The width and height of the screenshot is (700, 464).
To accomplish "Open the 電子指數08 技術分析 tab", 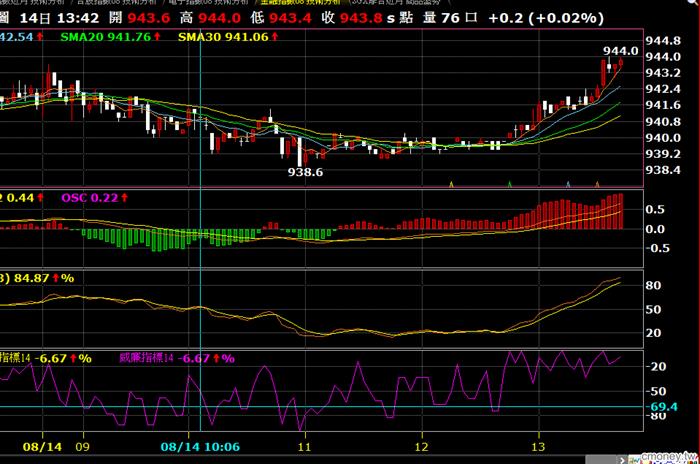I will 208,2.
